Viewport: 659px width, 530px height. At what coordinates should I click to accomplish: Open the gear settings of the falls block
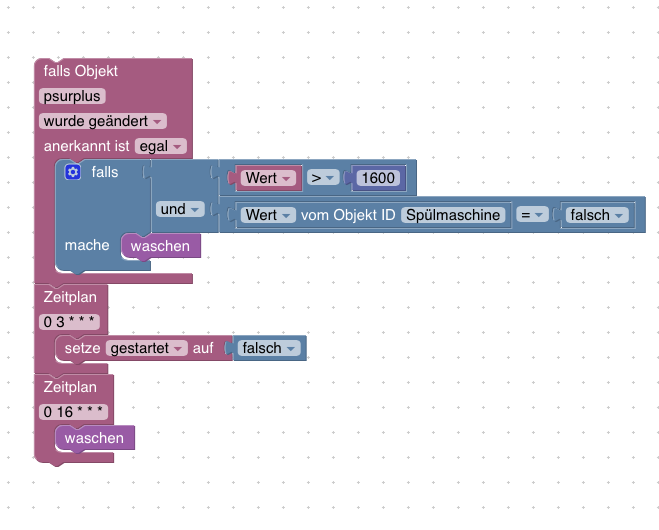click(73, 172)
